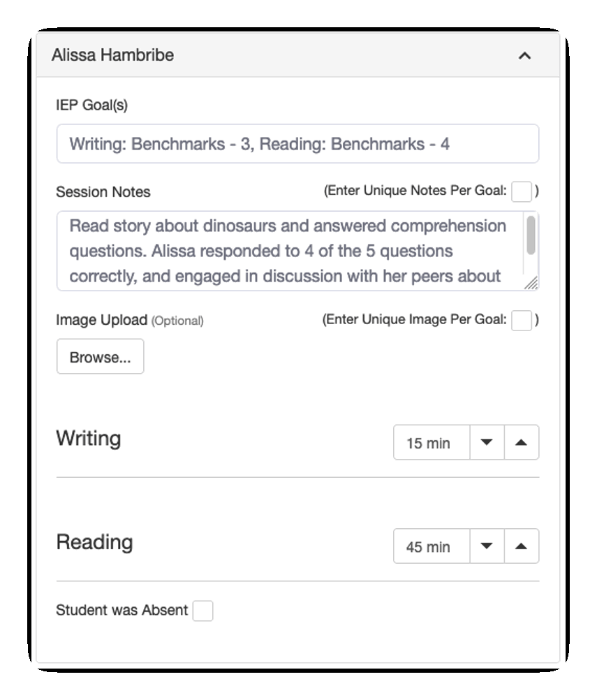Screen dimensions: 597x700
Task: Enable unique notes per goal checkbox
Action: 522,191
